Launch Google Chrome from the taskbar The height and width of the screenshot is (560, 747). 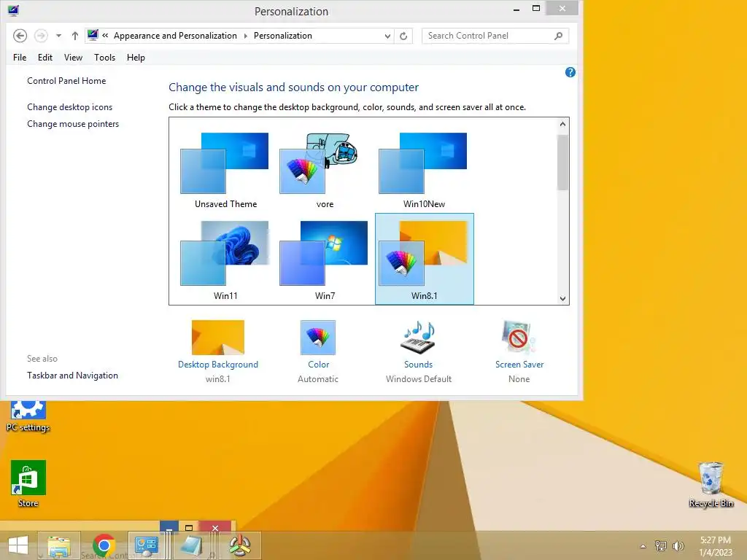point(104,545)
